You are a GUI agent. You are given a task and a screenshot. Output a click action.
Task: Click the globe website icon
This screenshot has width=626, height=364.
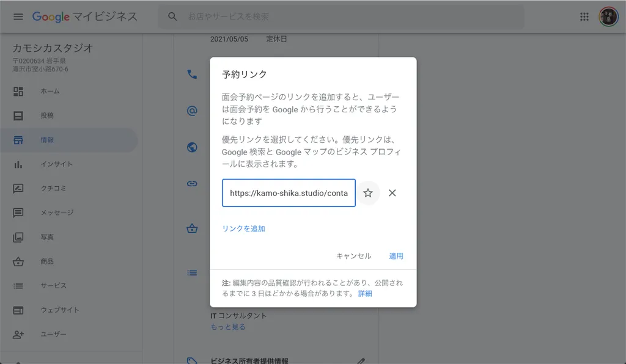[192, 147]
